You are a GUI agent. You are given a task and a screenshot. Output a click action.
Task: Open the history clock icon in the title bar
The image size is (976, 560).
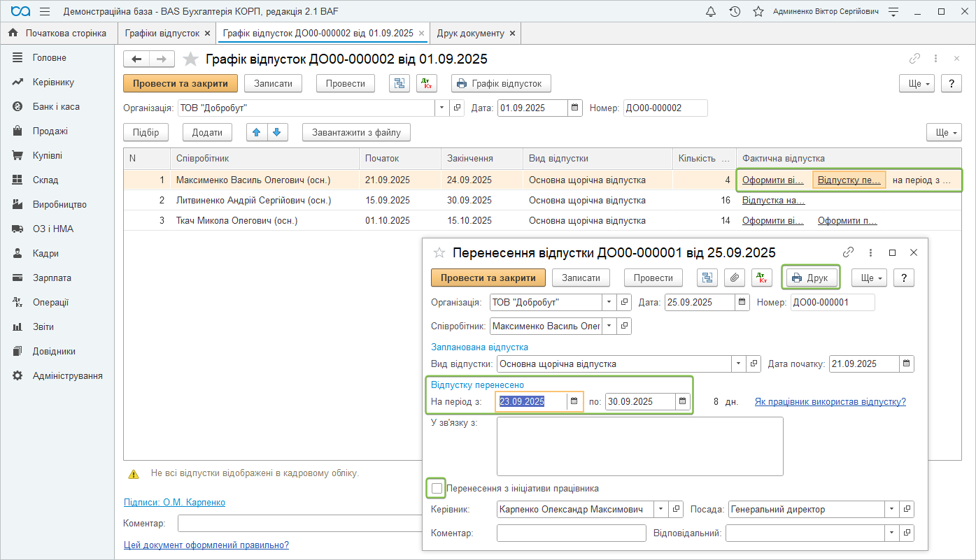735,12
